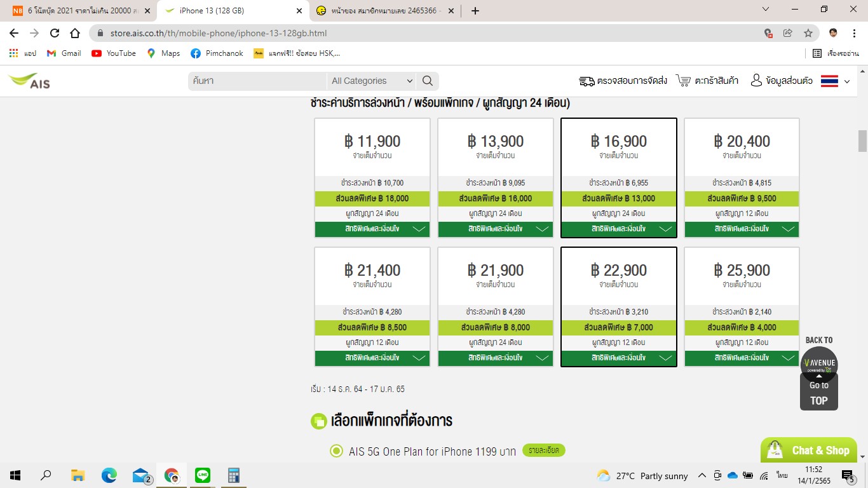
Task: Expand privileges and conditions for ฿ 16,900 card
Action: [619, 229]
